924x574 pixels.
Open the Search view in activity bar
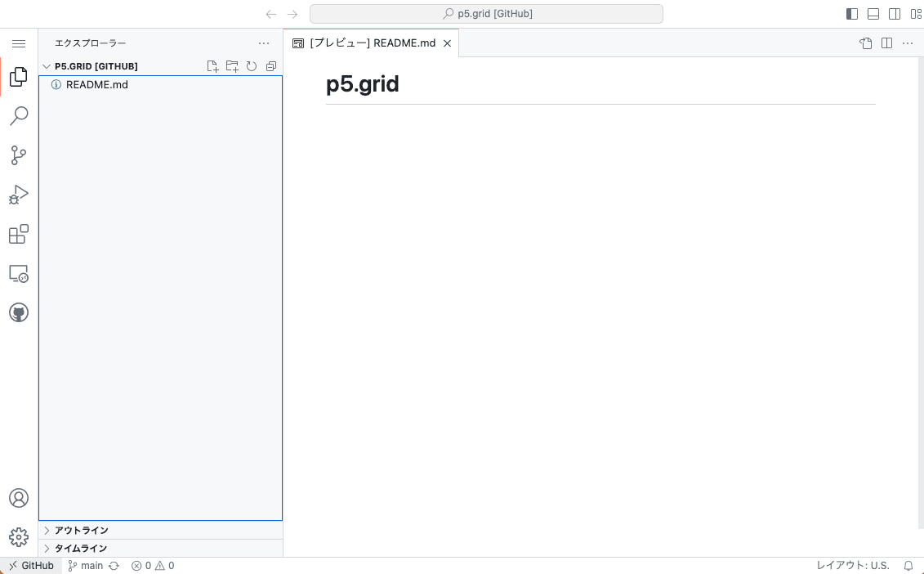19,116
